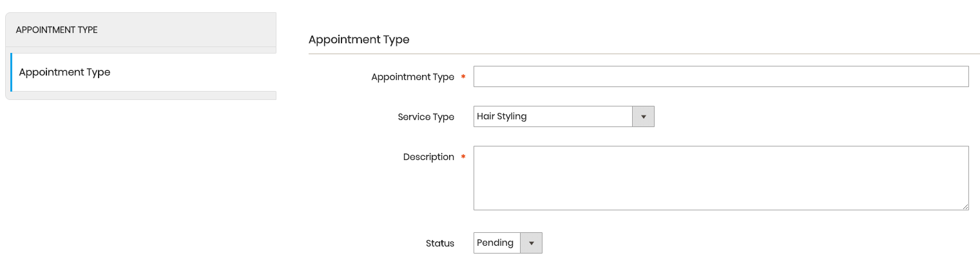The width and height of the screenshot is (980, 280).
Task: Click the red asterisk beside Appointment Type
Action: 463,77
